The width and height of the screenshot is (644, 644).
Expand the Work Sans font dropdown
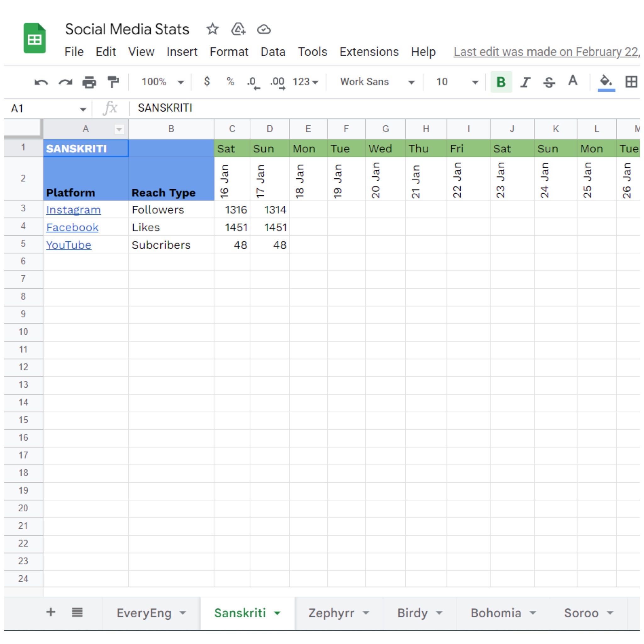[x=377, y=82]
